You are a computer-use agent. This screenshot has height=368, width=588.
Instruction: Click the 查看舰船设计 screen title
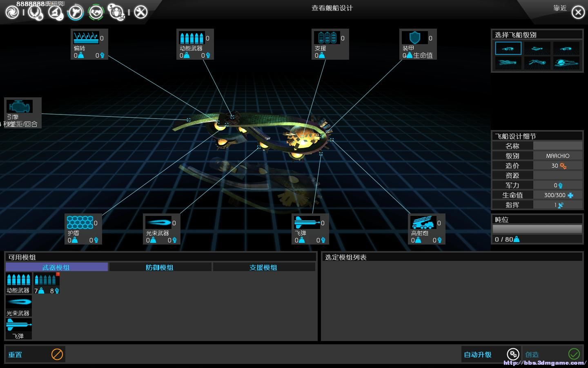[332, 8]
